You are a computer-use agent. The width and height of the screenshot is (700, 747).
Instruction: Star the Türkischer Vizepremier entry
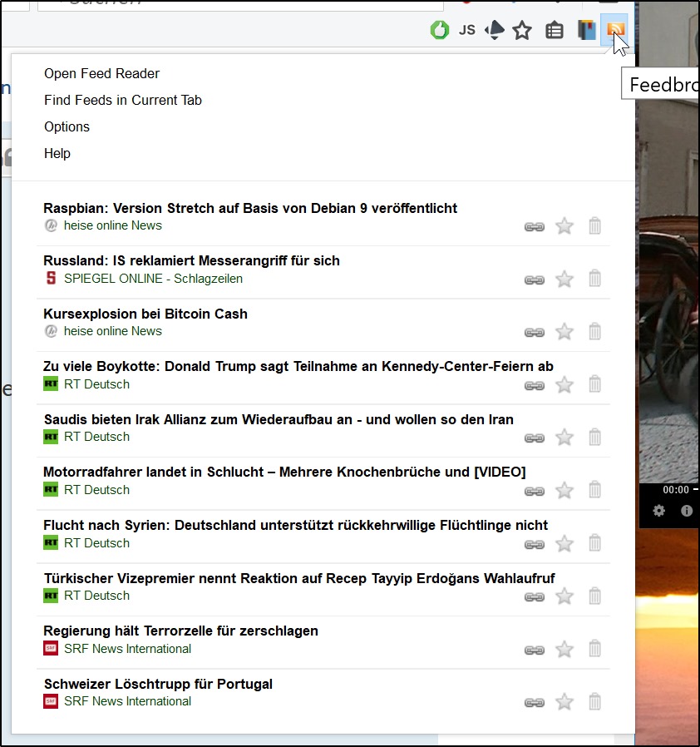pos(564,596)
